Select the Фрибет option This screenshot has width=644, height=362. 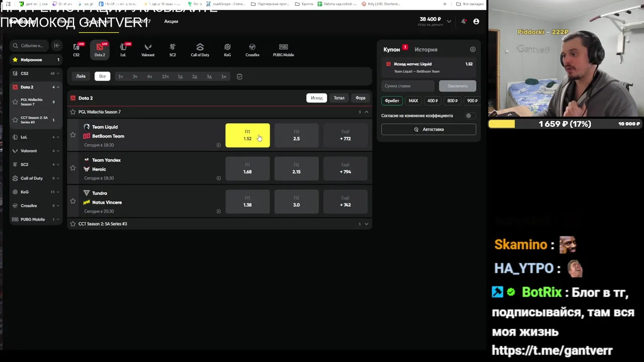(x=392, y=101)
